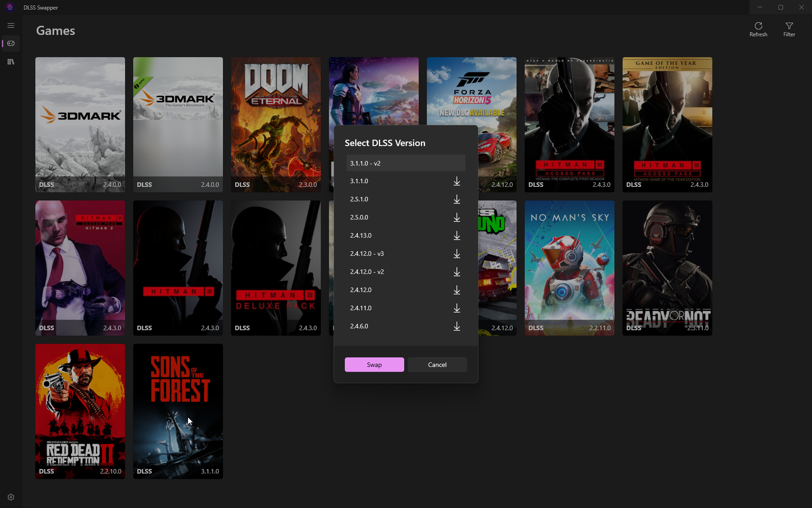812x508 pixels.
Task: Open the plain Hitman III card
Action: click(x=178, y=268)
